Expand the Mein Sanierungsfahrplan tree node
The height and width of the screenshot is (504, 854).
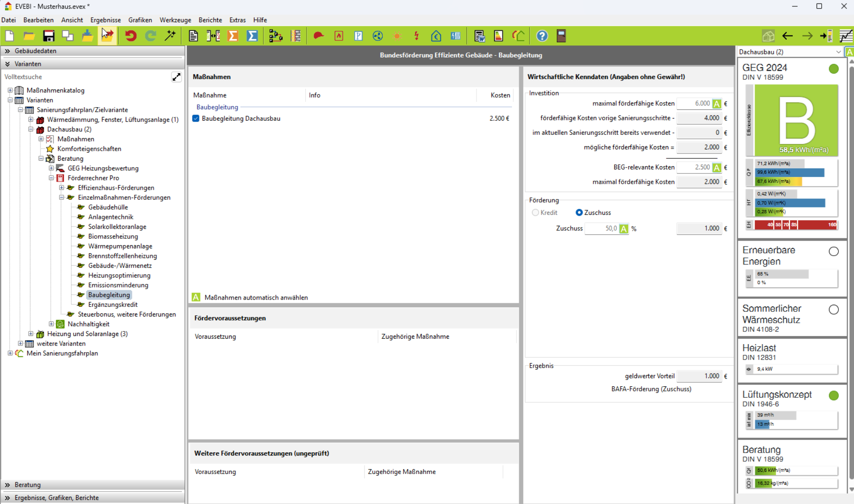[10, 353]
